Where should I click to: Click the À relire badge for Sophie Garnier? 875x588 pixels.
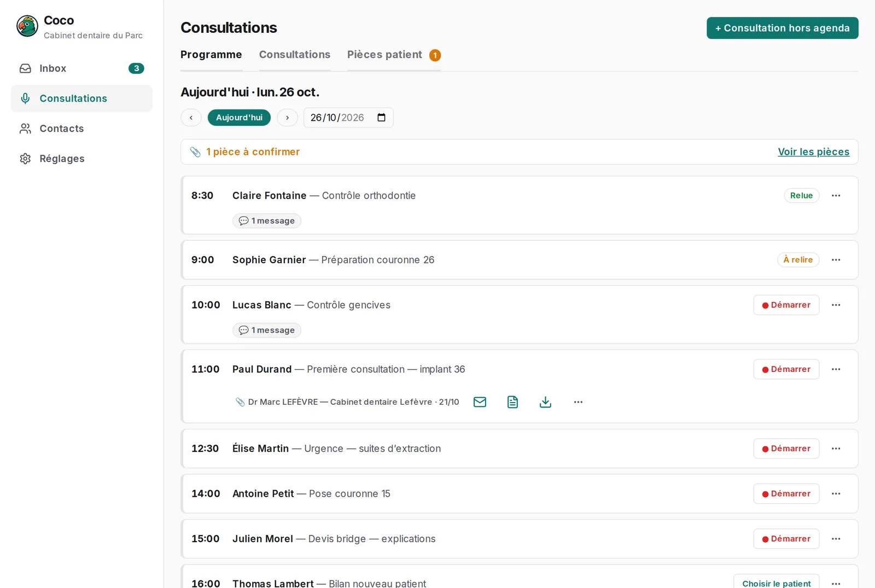click(x=798, y=260)
